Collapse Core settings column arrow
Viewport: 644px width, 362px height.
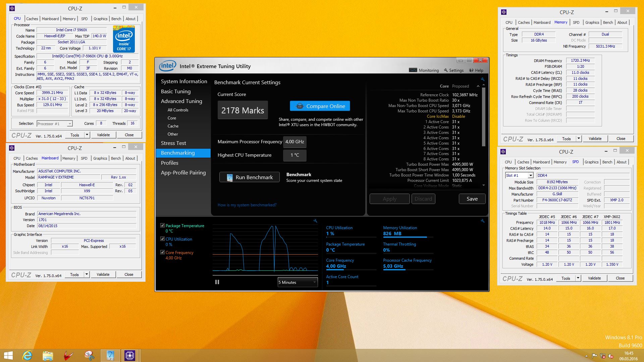click(478, 86)
